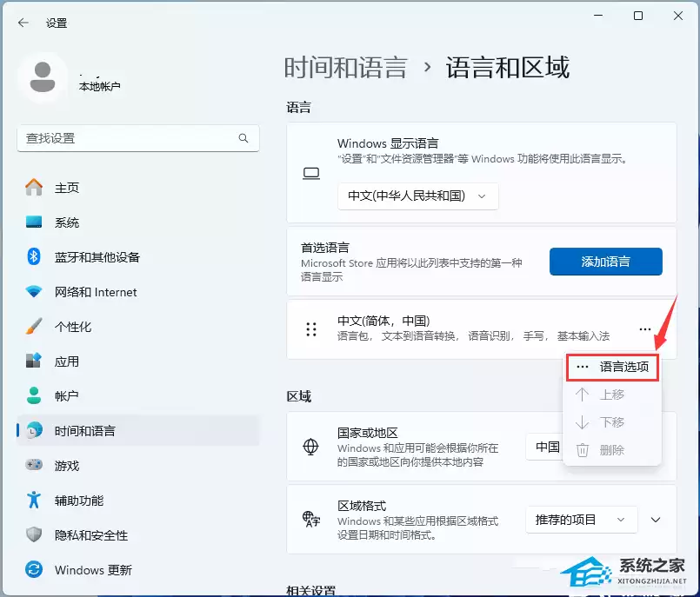Go to 辅助功能 settings

[x=138, y=501]
